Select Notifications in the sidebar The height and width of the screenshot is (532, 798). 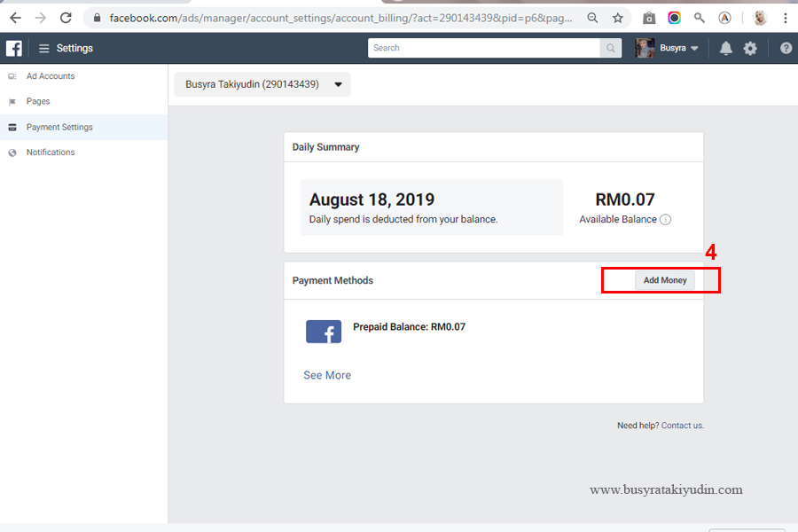[51, 152]
